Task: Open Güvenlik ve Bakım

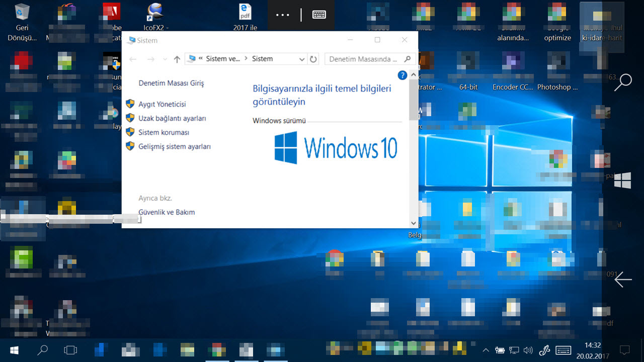Action: 167,212
